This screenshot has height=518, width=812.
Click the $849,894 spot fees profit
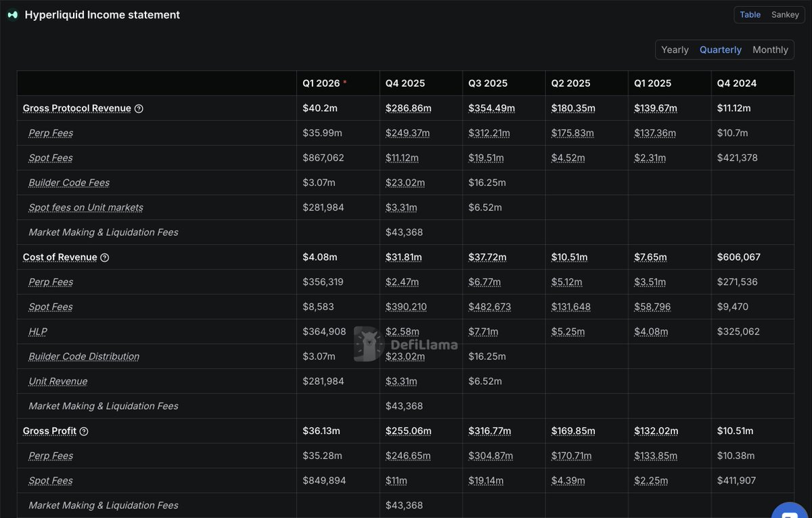(323, 481)
